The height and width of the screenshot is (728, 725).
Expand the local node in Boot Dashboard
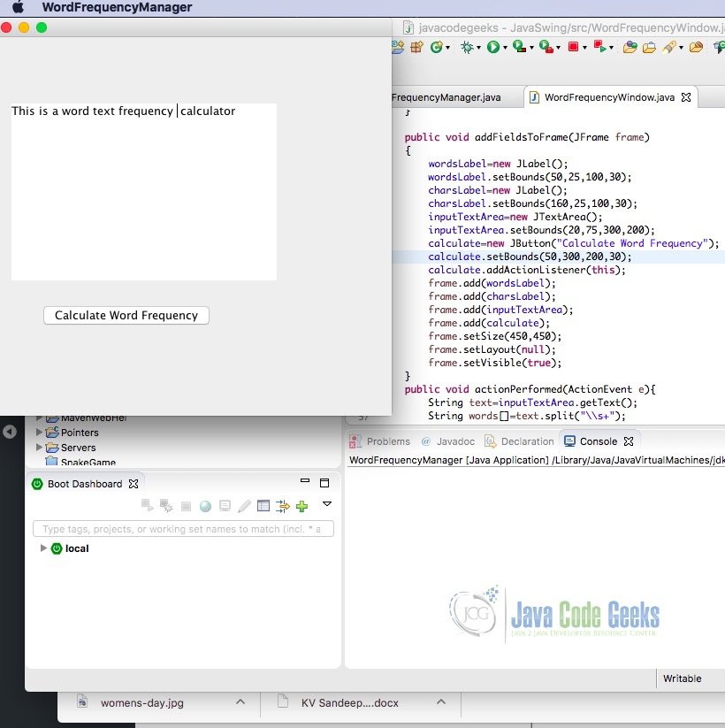(x=43, y=548)
